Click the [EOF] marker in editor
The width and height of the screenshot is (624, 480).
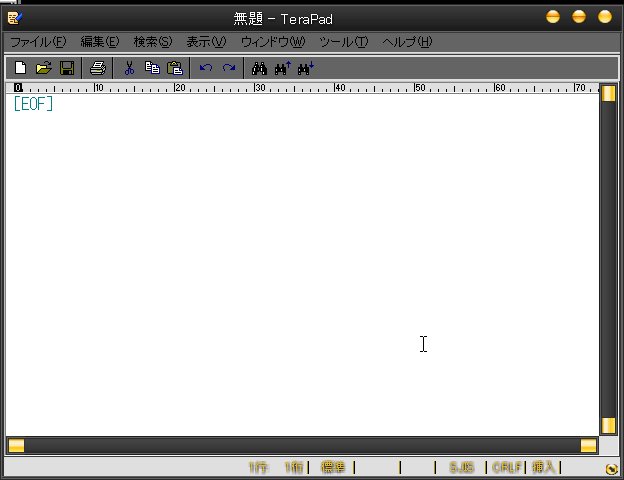click(33, 104)
